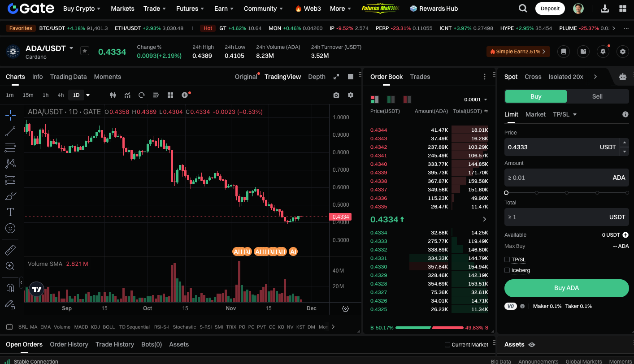Collapse the drawing toolbar panel
This screenshot has height=364, width=634.
pyautogui.click(x=21, y=282)
